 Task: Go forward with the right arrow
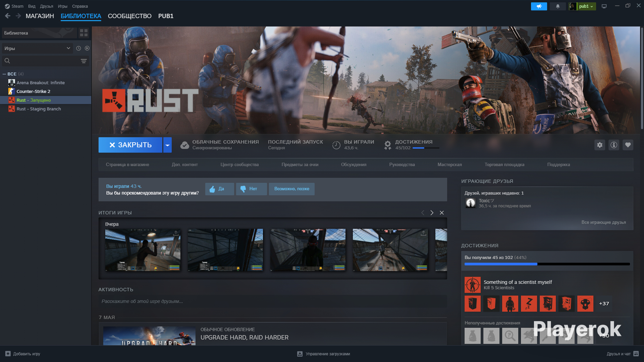pos(18,16)
